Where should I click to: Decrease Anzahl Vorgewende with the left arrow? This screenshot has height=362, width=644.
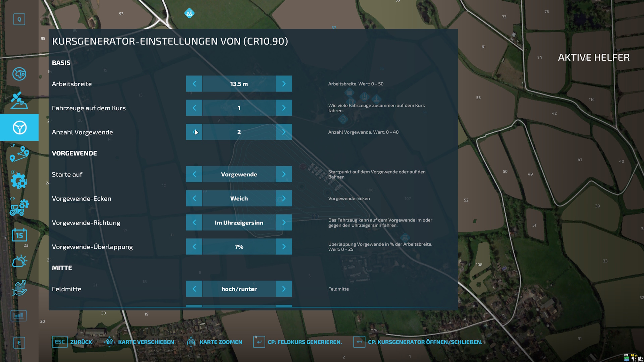click(194, 132)
